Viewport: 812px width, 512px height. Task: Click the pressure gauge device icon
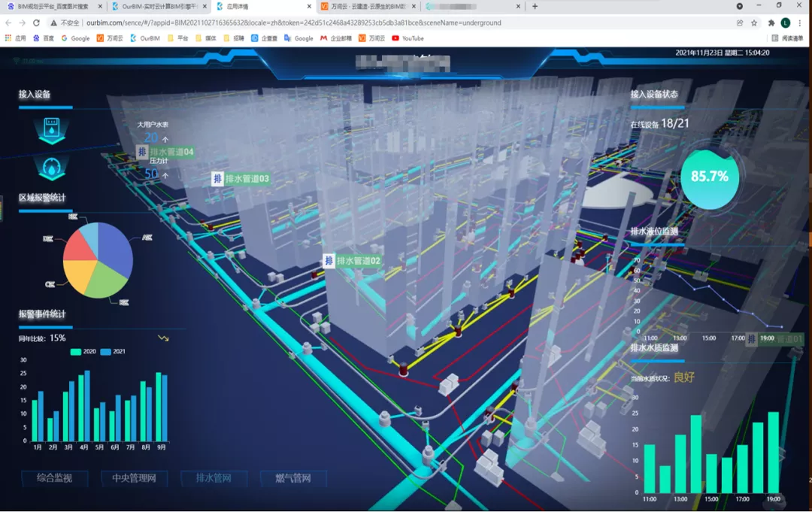point(51,168)
